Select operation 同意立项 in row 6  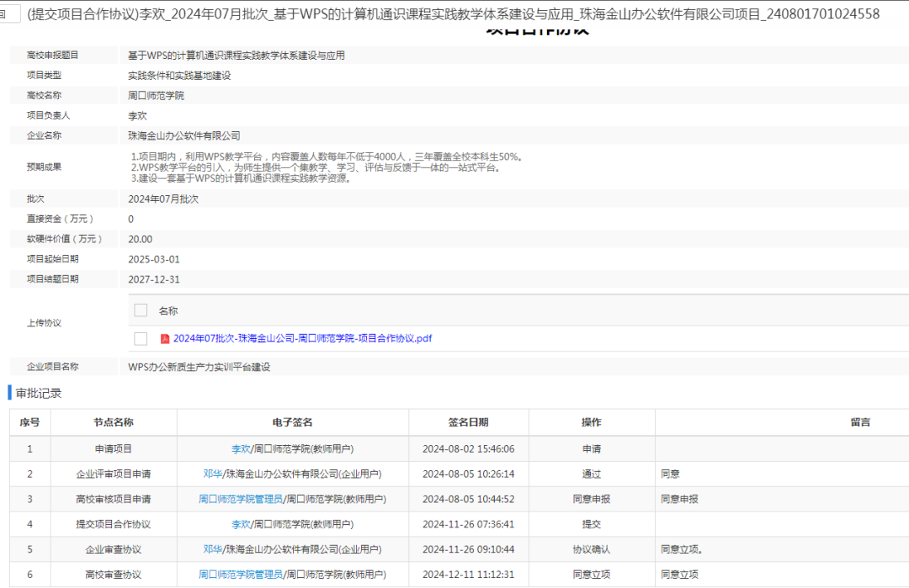pyautogui.click(x=592, y=575)
